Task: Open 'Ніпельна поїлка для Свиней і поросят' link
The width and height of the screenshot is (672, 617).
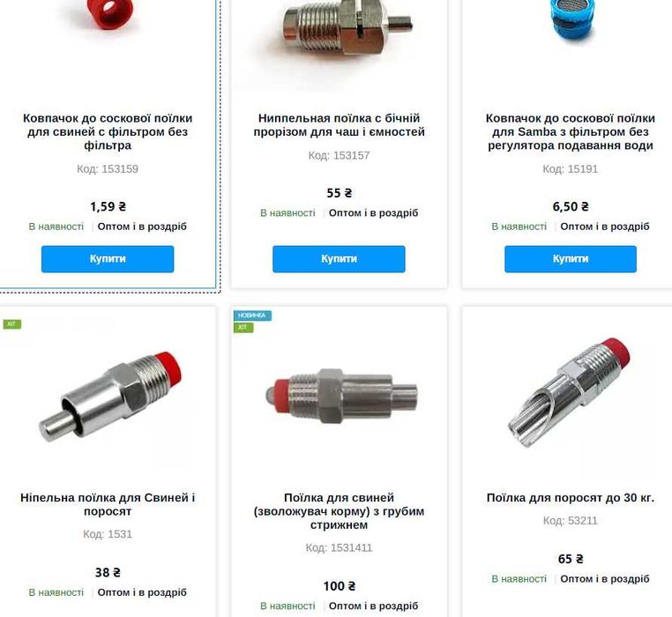Action: 108,504
